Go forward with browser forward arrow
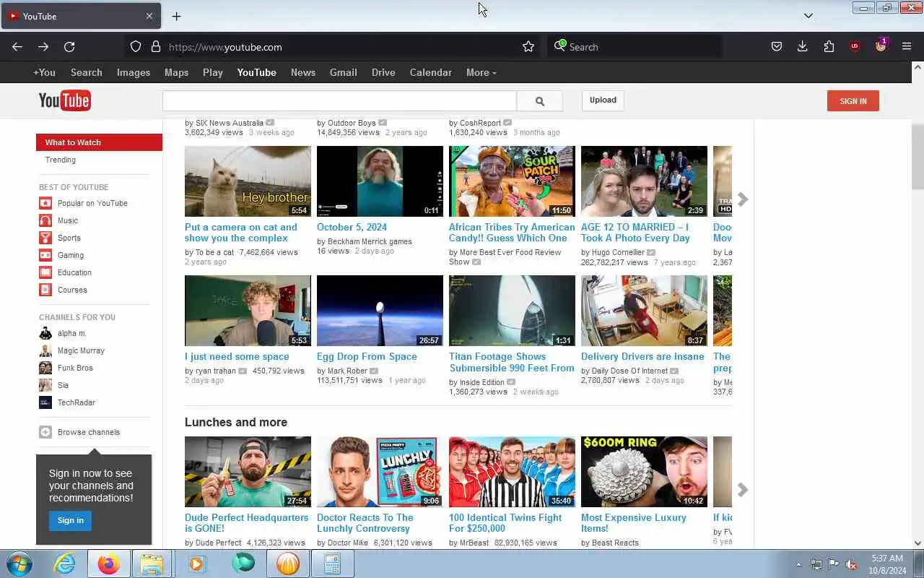 click(43, 47)
